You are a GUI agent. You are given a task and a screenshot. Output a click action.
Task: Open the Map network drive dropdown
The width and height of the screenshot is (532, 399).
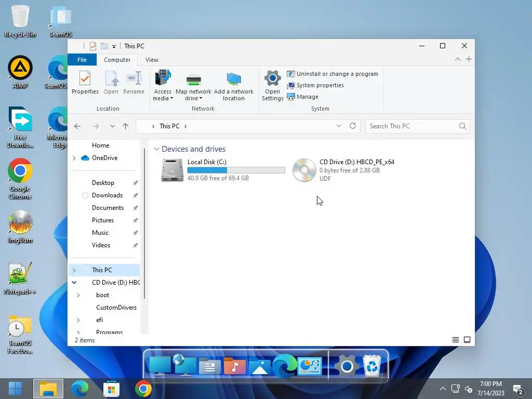(x=193, y=86)
